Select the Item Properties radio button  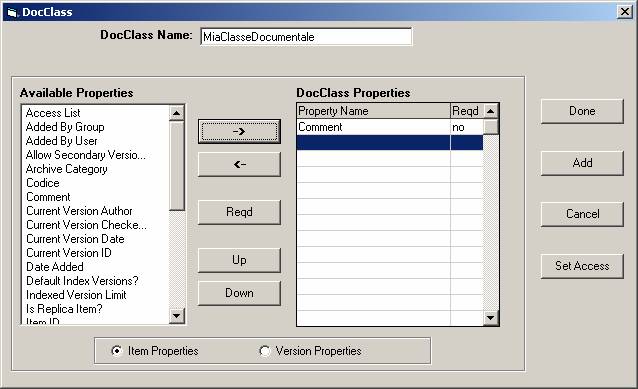[x=116, y=351]
